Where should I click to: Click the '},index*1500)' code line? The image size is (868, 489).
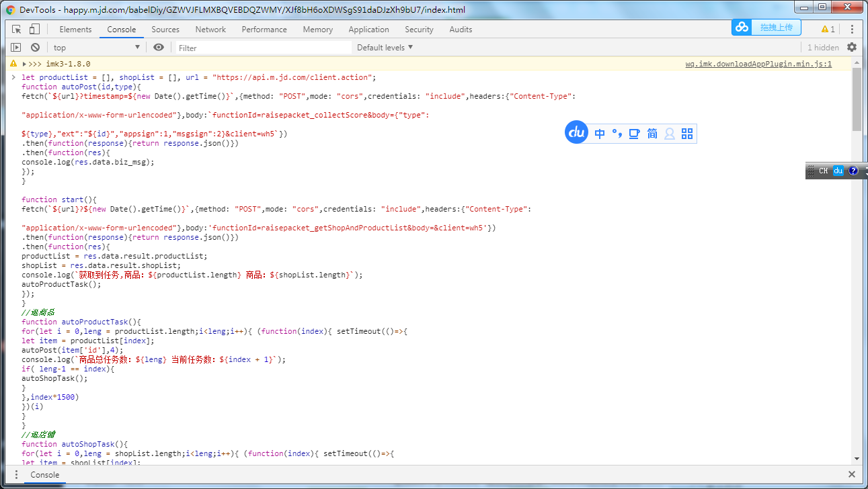tap(50, 397)
